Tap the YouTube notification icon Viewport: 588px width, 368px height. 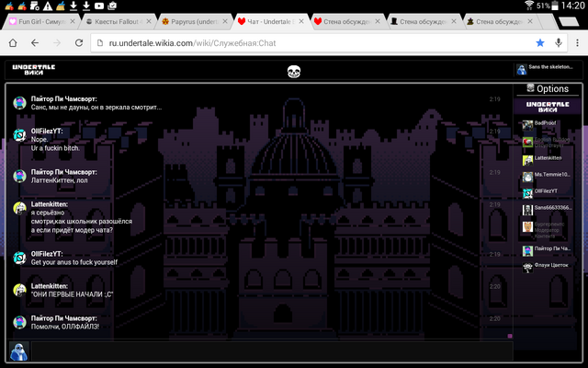coord(99,6)
